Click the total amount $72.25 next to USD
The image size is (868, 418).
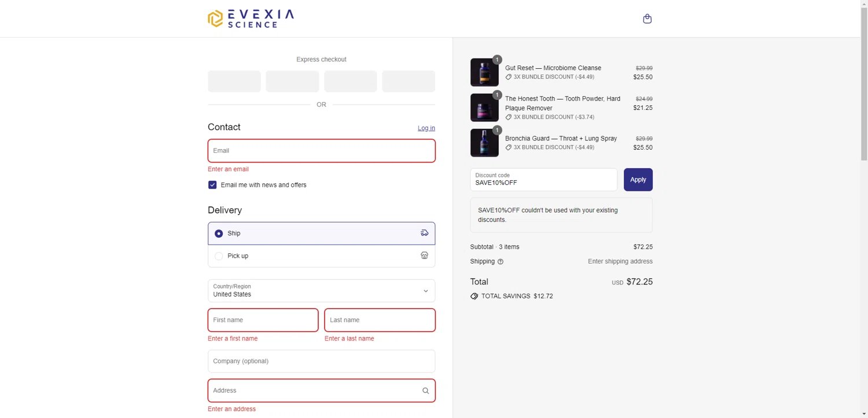click(x=639, y=282)
